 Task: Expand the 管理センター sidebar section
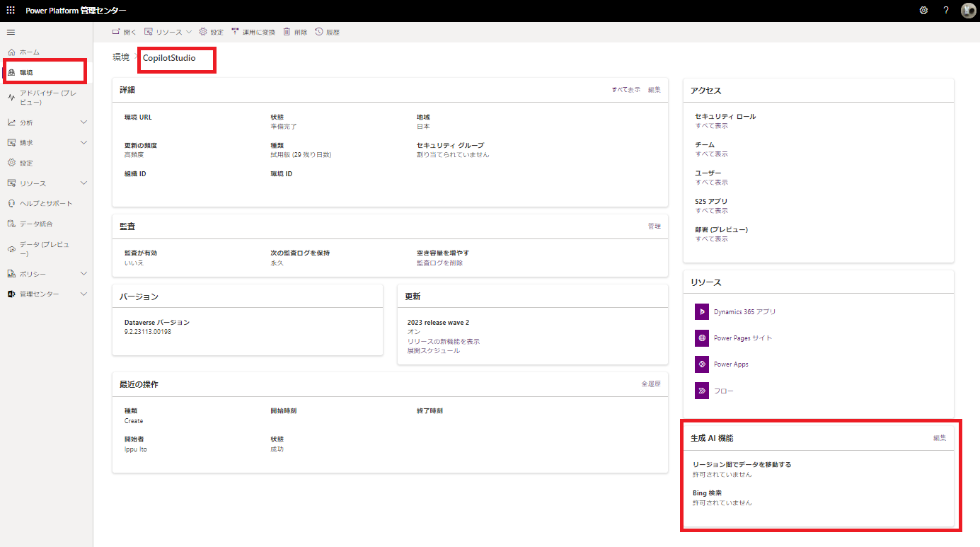click(83, 294)
